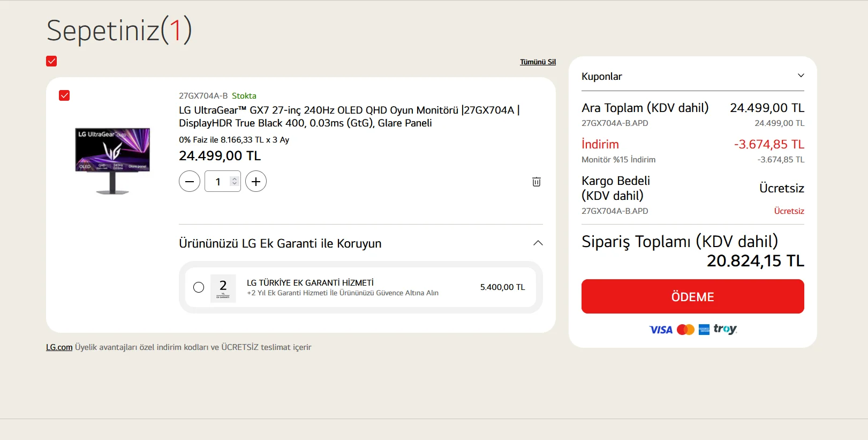Click the red Ücretsiz shipping text
Image resolution: width=868 pixels, height=440 pixels.
[789, 211]
